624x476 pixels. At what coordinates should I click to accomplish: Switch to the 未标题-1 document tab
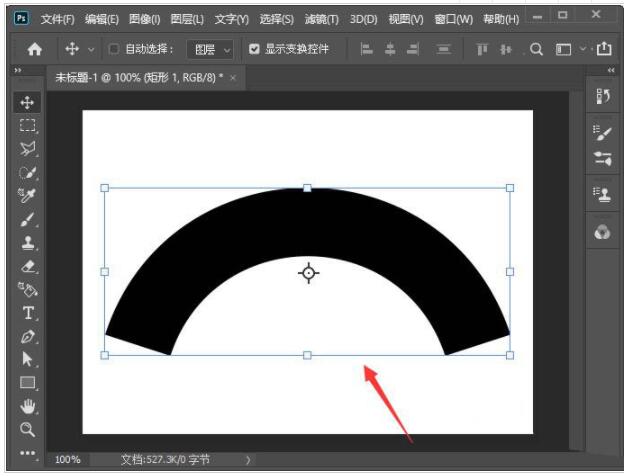pos(139,78)
